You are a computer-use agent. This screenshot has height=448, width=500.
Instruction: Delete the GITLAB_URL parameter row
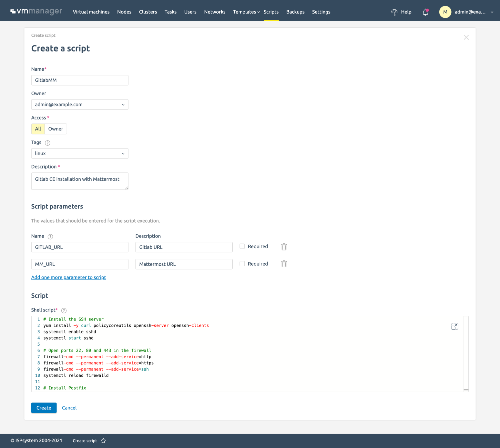point(284,247)
